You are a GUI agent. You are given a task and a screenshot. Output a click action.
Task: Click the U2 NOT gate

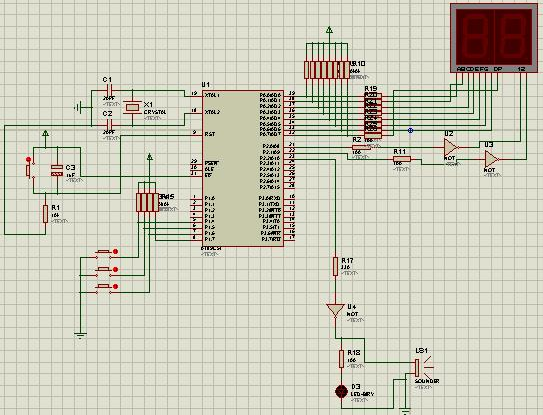click(x=451, y=147)
